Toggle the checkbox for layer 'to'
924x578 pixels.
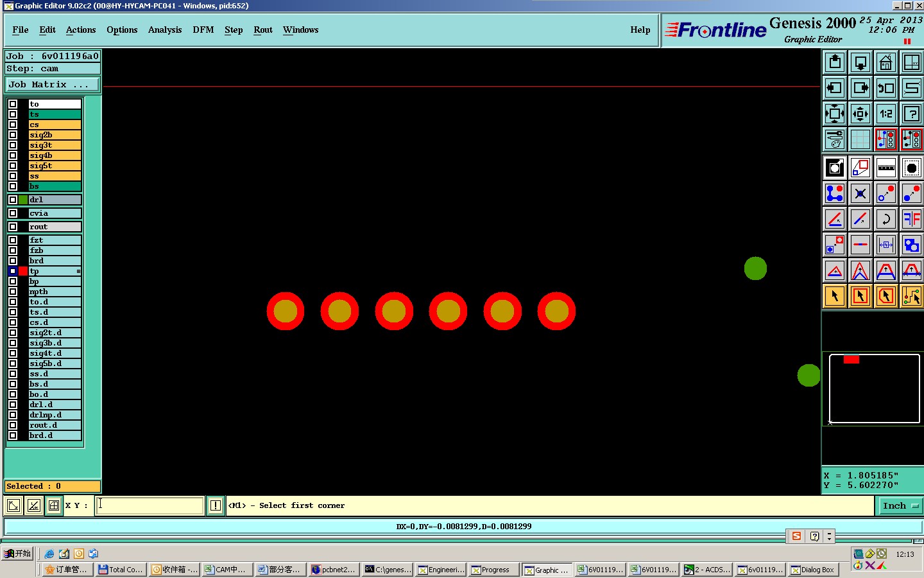click(13, 104)
